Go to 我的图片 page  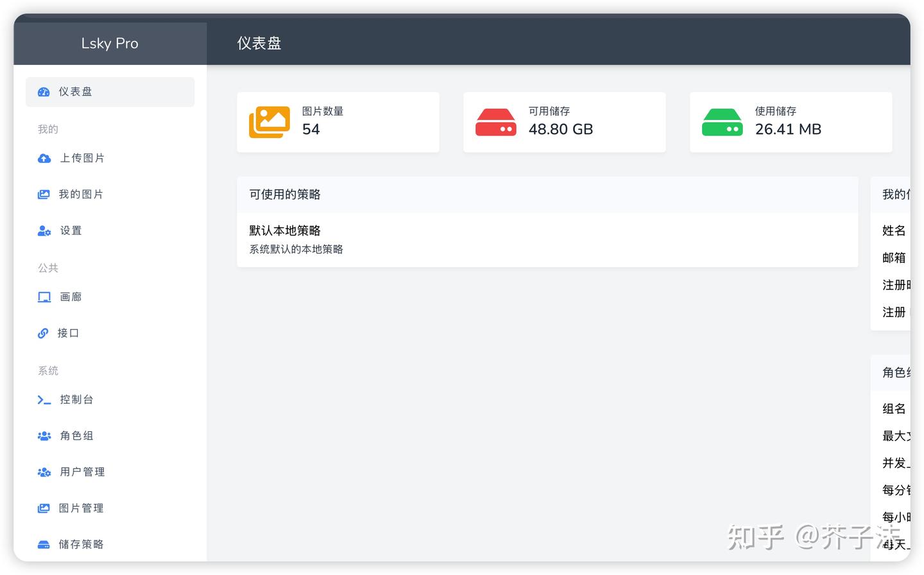(110, 194)
